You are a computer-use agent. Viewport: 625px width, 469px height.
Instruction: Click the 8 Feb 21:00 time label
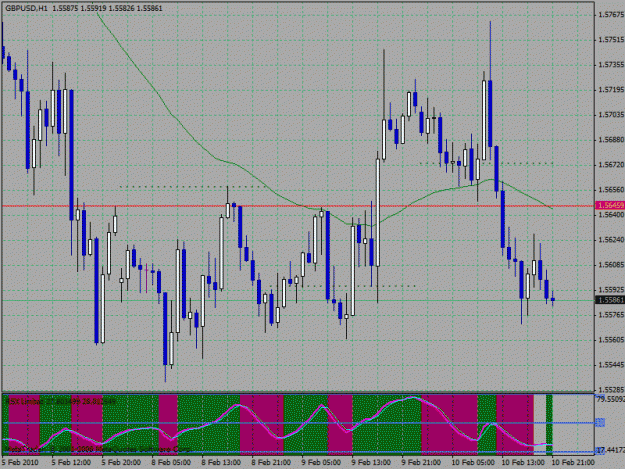[x=271, y=462]
